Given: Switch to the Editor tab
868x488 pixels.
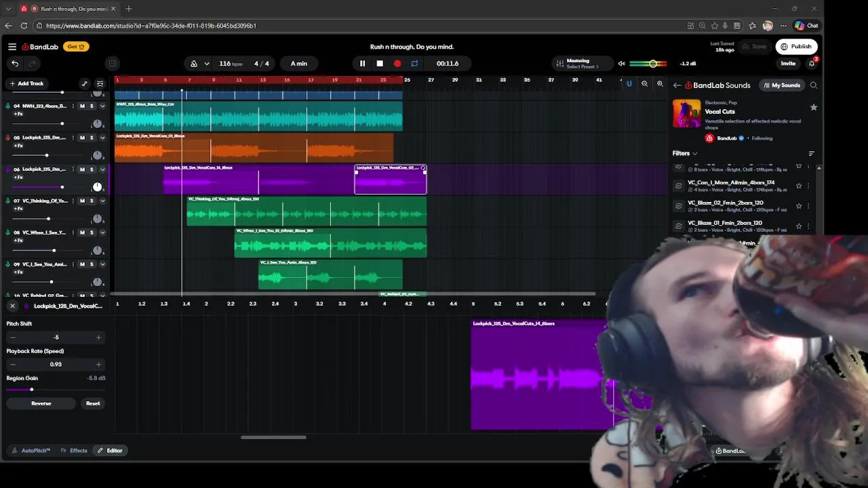Looking at the screenshot, I should coord(110,451).
